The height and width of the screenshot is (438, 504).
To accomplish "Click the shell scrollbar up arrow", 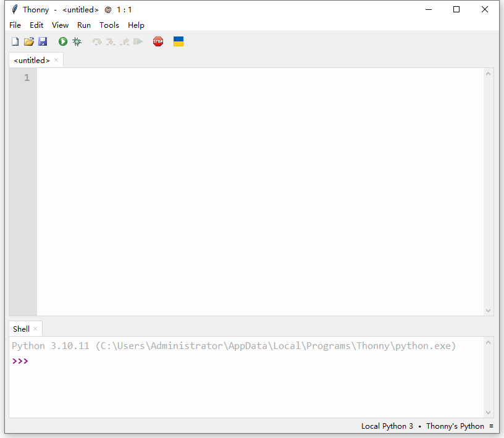I will (488, 342).
